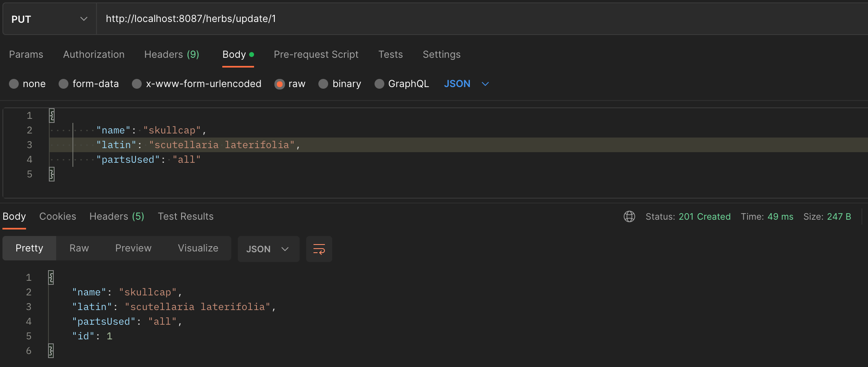868x367 pixels.
Task: Click the 201 Created status text
Action: (705, 216)
